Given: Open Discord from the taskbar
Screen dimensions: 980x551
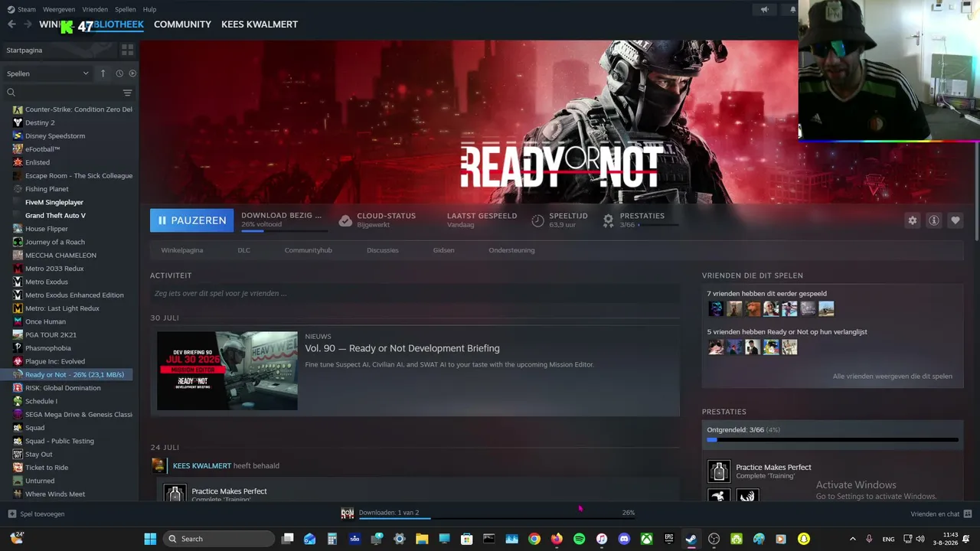Looking at the screenshot, I should pyautogui.click(x=624, y=539).
